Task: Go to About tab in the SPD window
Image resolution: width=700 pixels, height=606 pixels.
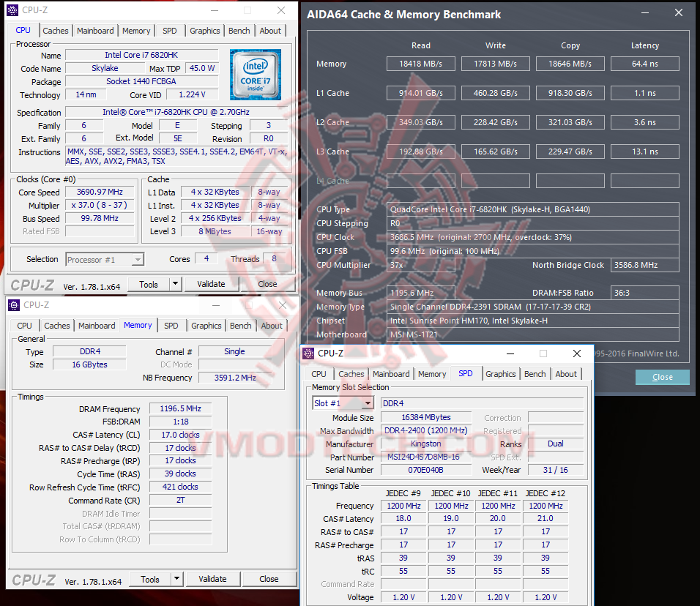Action: [566, 374]
